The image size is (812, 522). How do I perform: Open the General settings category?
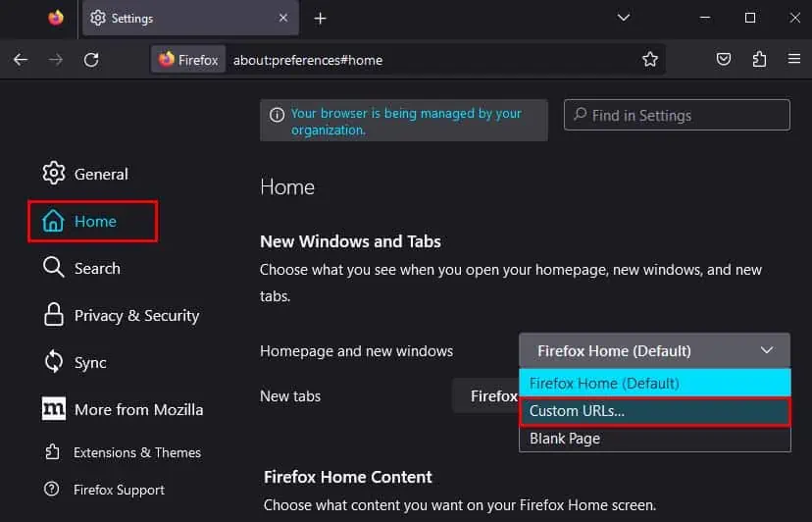pyautogui.click(x=85, y=174)
